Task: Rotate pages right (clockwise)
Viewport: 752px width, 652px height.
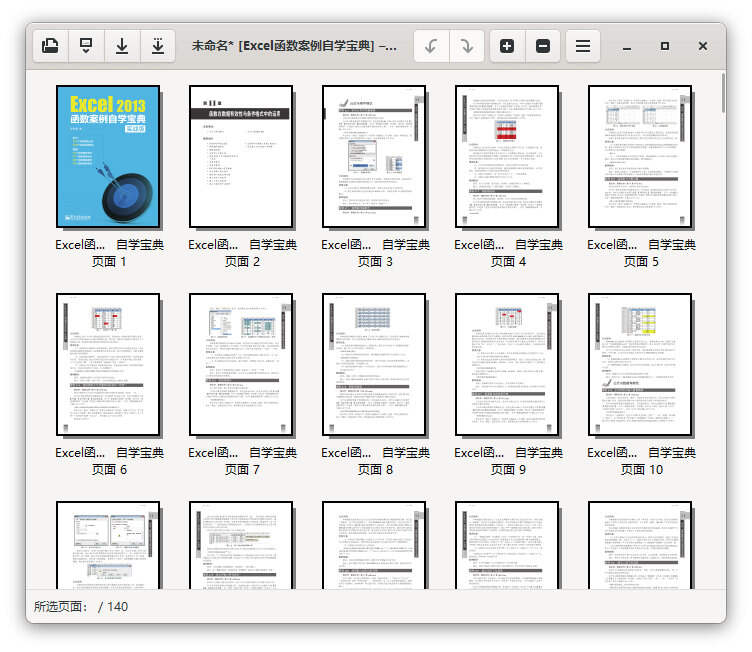Action: pos(467,46)
